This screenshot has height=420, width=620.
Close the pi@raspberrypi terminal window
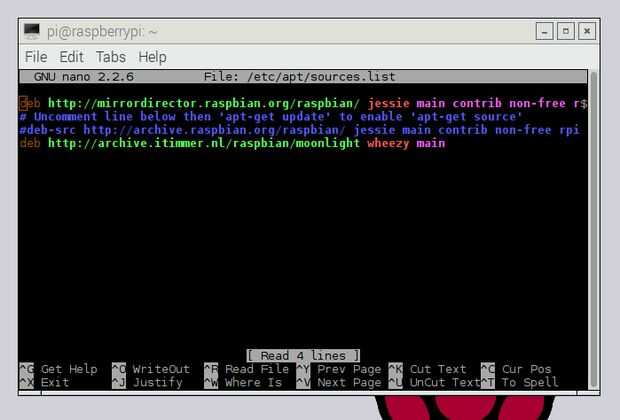pos(587,31)
